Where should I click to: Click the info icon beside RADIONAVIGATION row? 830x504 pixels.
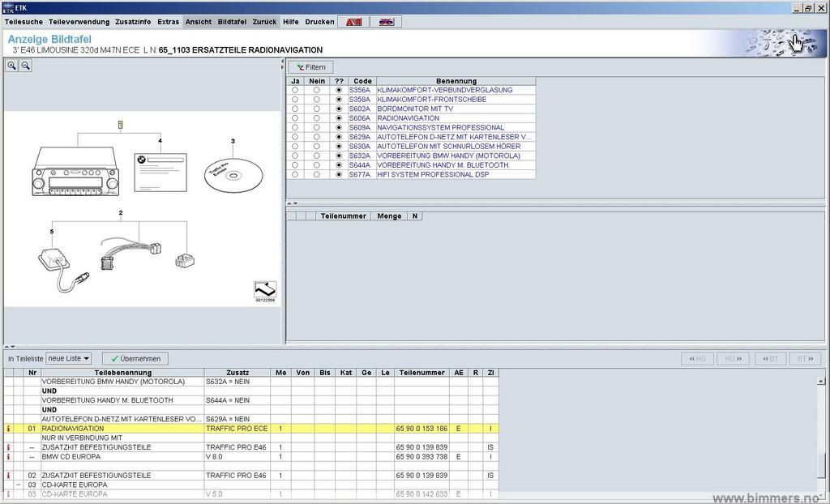coord(8,429)
